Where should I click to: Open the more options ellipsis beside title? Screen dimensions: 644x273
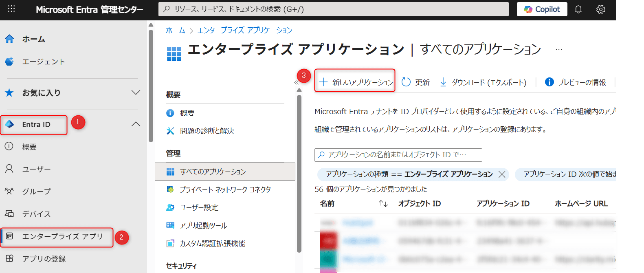click(x=559, y=49)
